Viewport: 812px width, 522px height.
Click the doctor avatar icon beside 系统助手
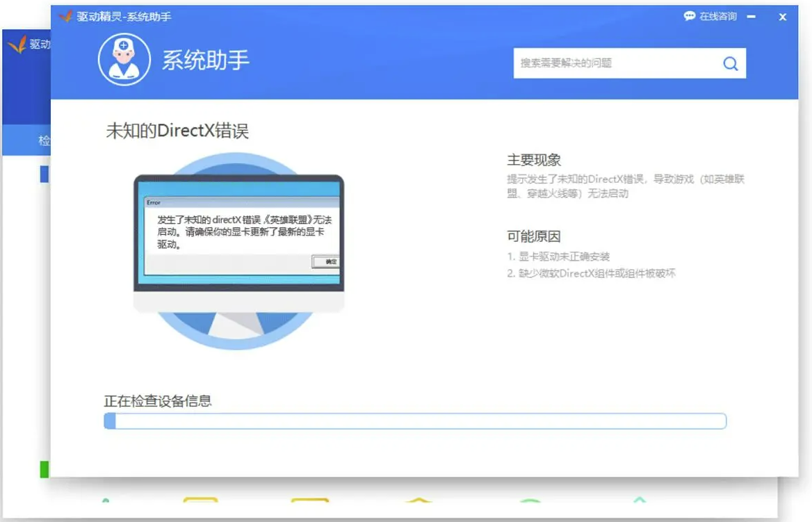point(124,60)
